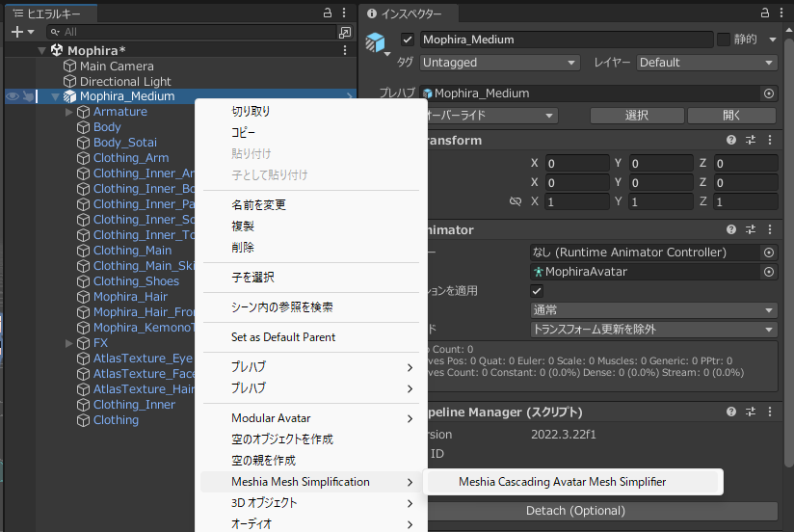Click the prefab 選択 (Select) button

click(x=637, y=116)
